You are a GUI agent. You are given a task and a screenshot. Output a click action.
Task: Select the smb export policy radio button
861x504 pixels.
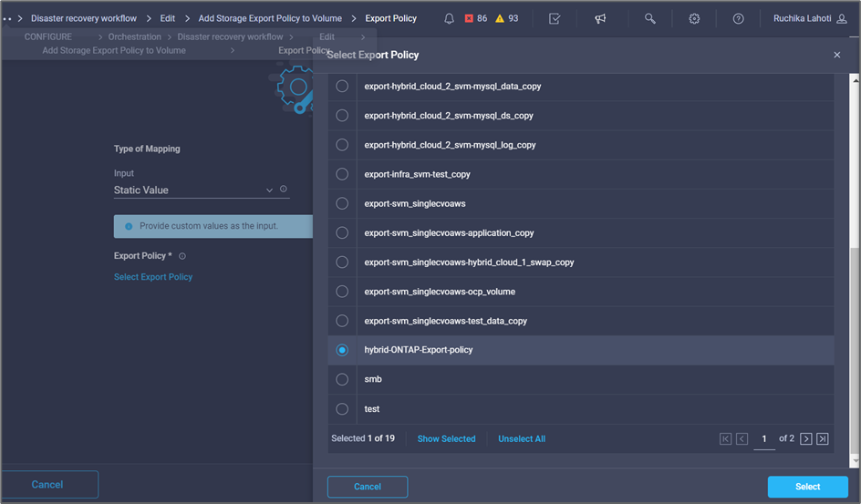pos(342,379)
